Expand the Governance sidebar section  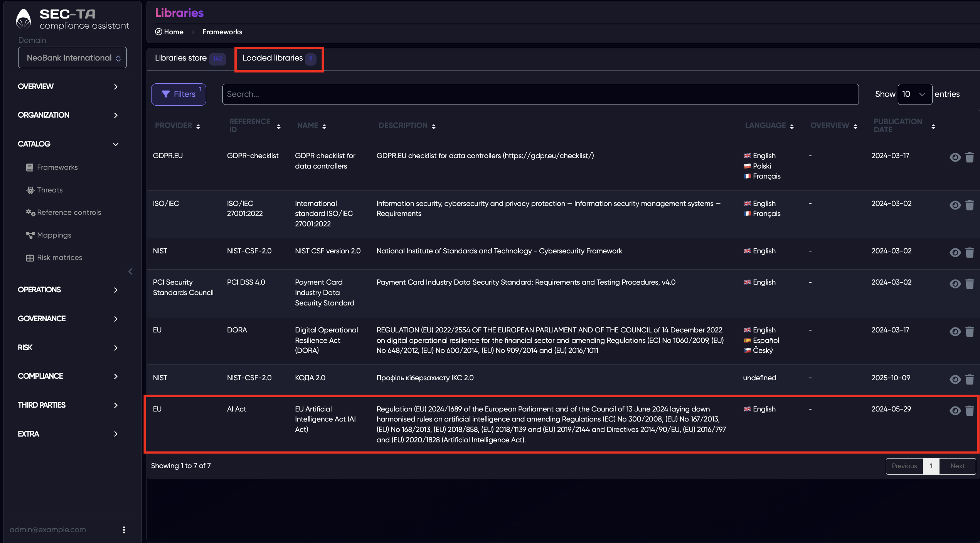tap(68, 319)
